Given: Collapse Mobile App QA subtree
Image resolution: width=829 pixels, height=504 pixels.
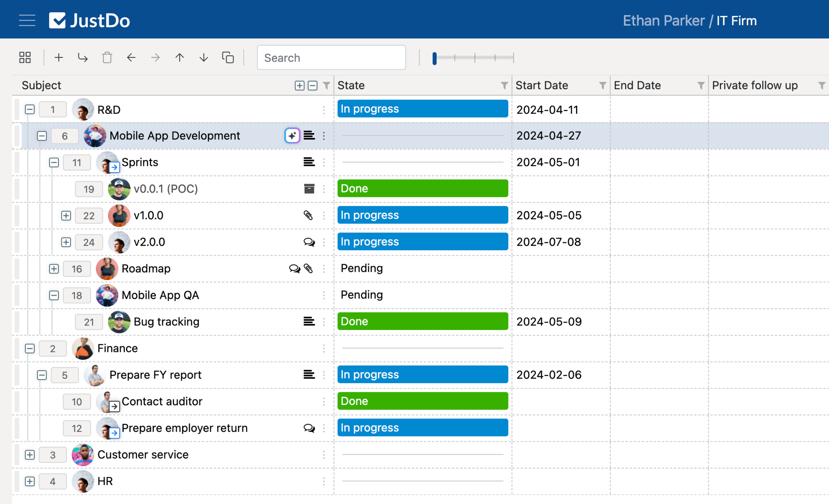Looking at the screenshot, I should (54, 295).
